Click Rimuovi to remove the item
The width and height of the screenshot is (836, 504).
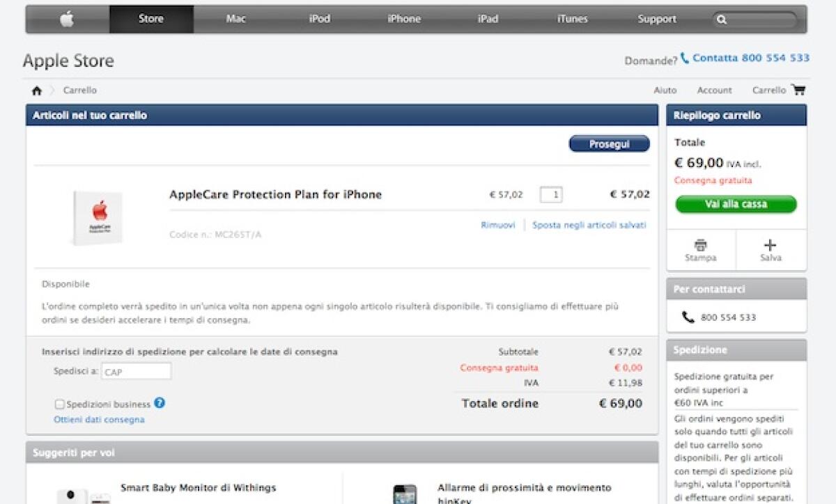click(x=498, y=225)
